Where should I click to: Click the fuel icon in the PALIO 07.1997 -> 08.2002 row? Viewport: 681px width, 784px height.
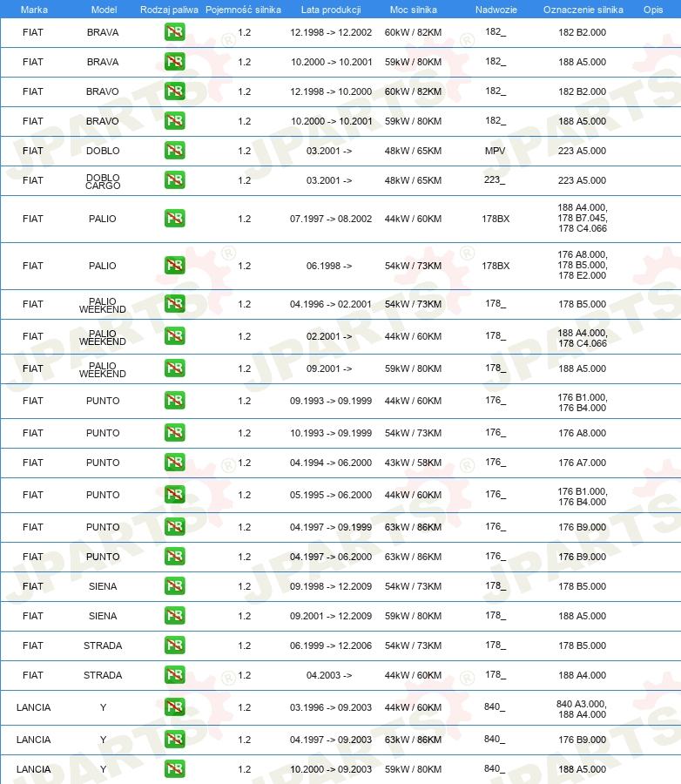(174, 219)
